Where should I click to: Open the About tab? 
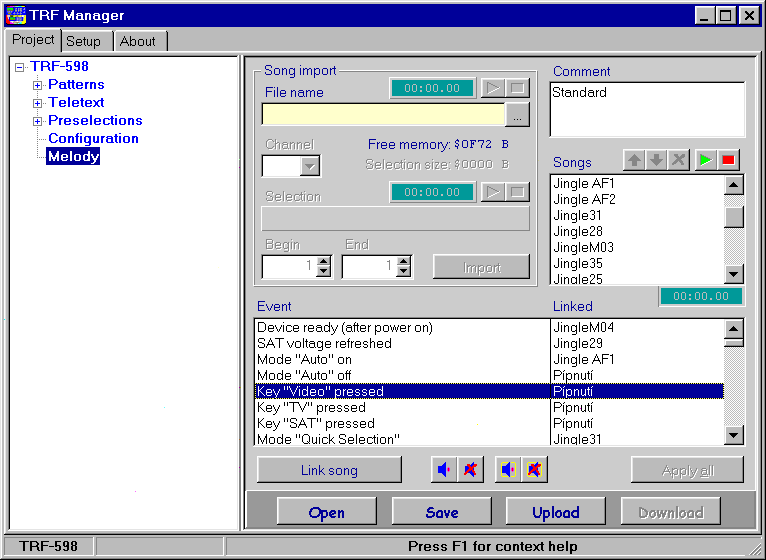[x=137, y=41]
